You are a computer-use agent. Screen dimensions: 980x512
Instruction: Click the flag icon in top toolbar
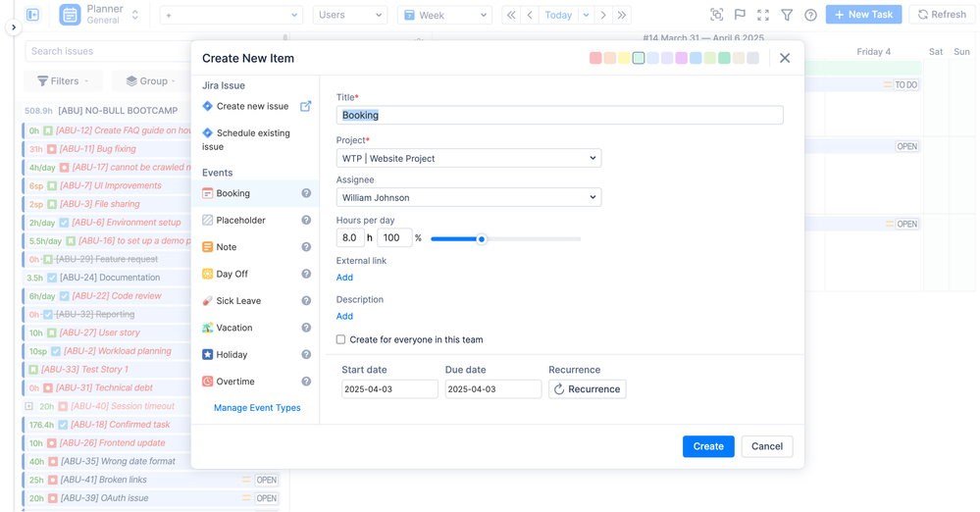(740, 15)
